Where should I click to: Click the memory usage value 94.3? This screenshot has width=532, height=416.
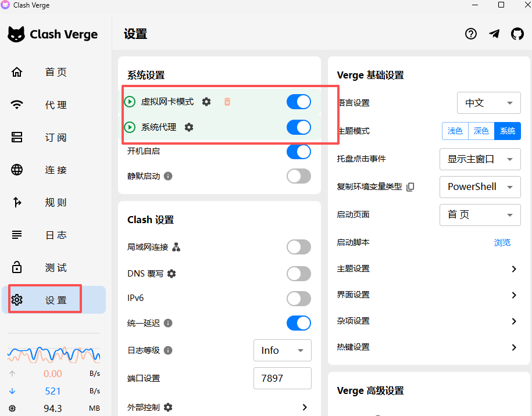tap(52, 408)
